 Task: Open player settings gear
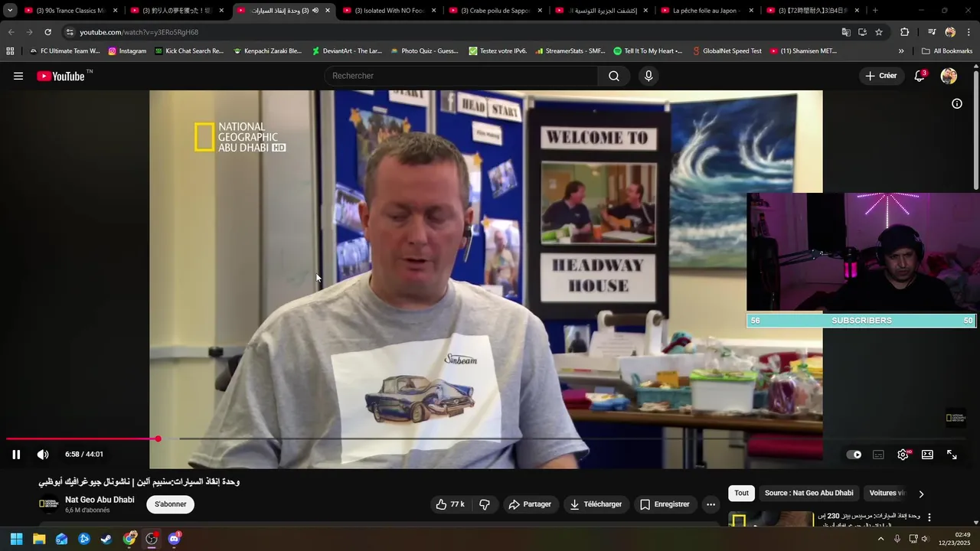click(903, 455)
